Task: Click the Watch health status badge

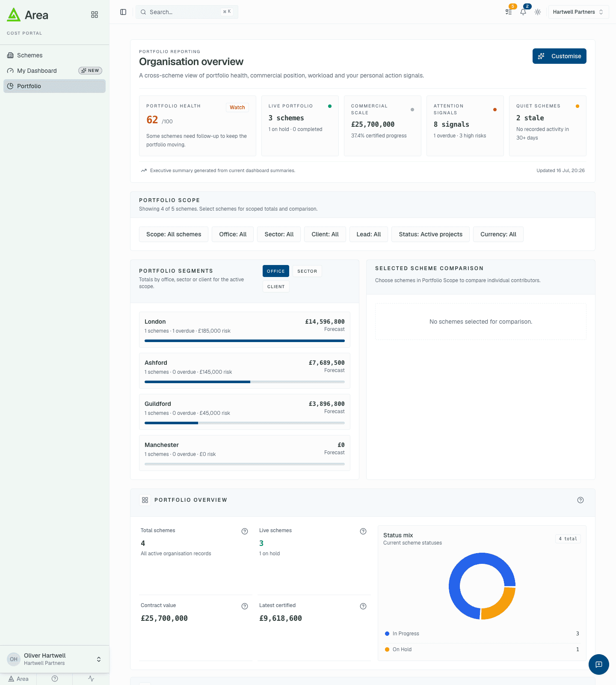Action: 237,107
